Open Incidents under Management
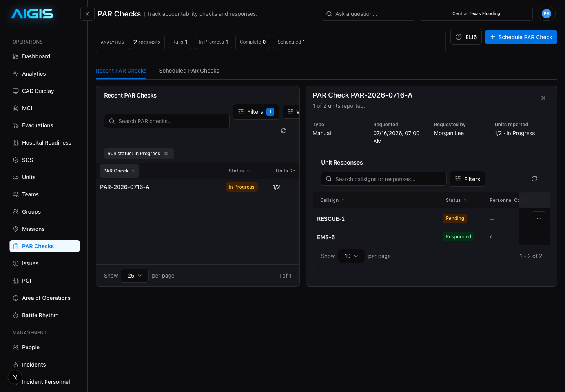Viewport: 565px width, 392px height. 45,365
